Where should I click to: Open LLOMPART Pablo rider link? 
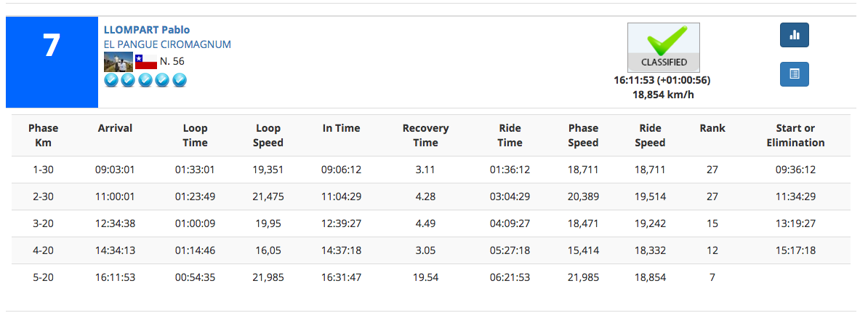click(x=147, y=30)
